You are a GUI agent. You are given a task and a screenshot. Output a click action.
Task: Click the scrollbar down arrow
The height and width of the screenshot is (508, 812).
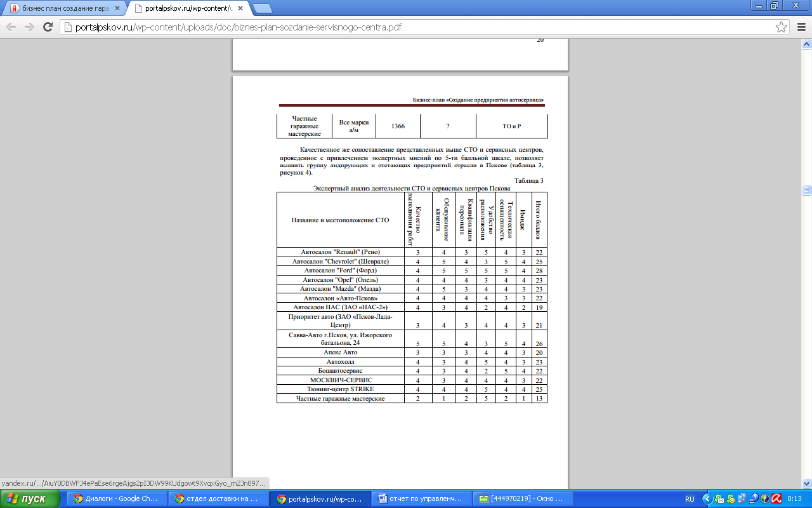point(807,483)
